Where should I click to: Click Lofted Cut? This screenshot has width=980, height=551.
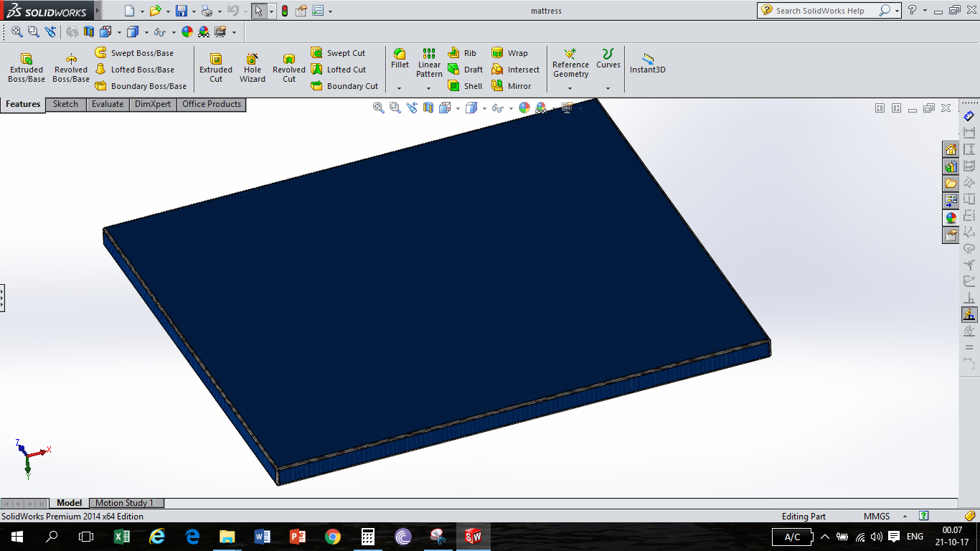tap(338, 70)
